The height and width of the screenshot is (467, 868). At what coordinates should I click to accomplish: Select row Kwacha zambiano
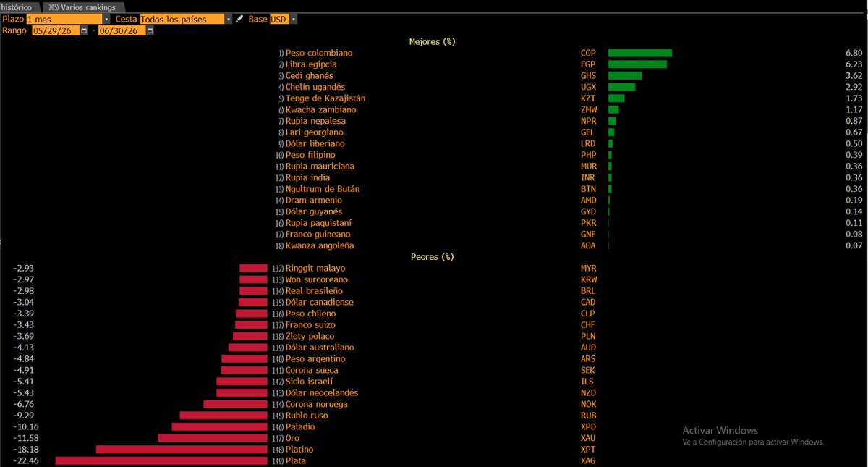click(320, 109)
